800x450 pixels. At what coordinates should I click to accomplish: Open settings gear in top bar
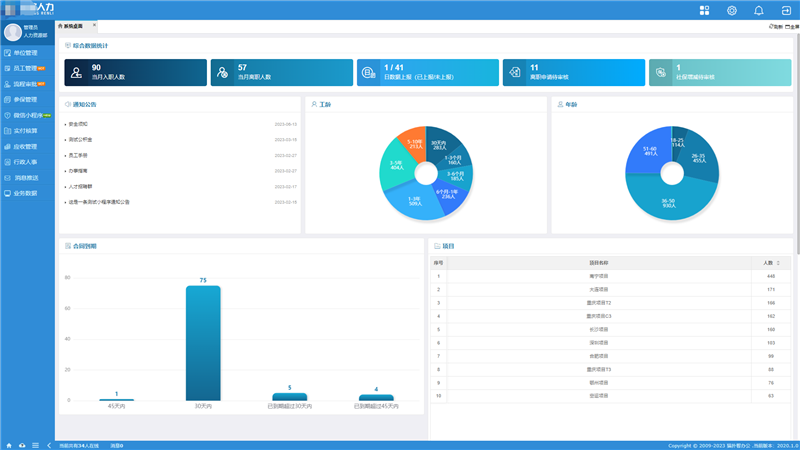731,10
